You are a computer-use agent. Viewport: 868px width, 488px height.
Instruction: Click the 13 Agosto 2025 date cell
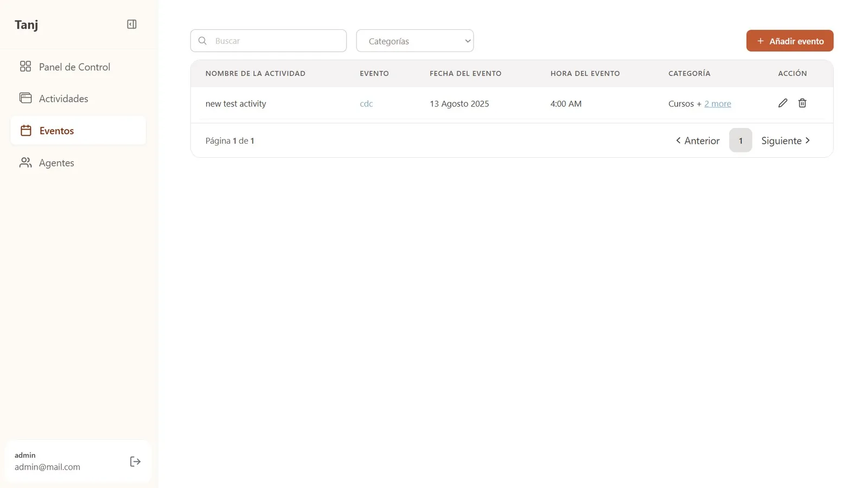coord(459,104)
